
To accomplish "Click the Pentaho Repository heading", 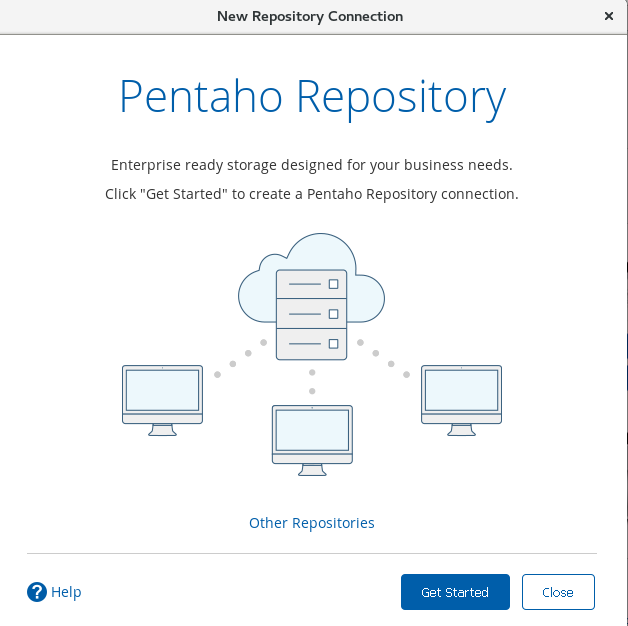I will 312,97.
